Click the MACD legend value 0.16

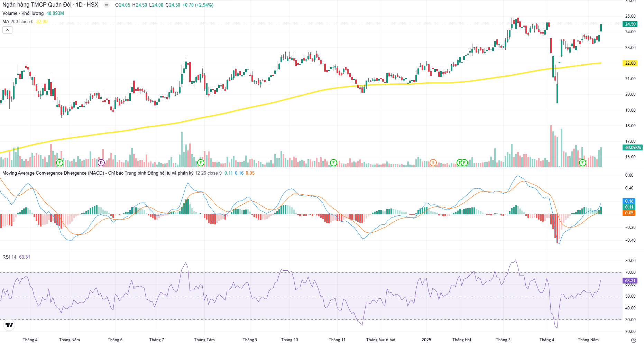pos(239,173)
